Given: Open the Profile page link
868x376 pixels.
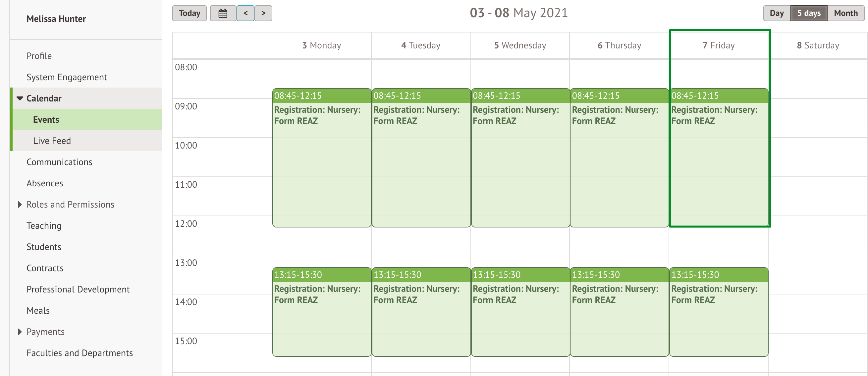Looking at the screenshot, I should [39, 56].
